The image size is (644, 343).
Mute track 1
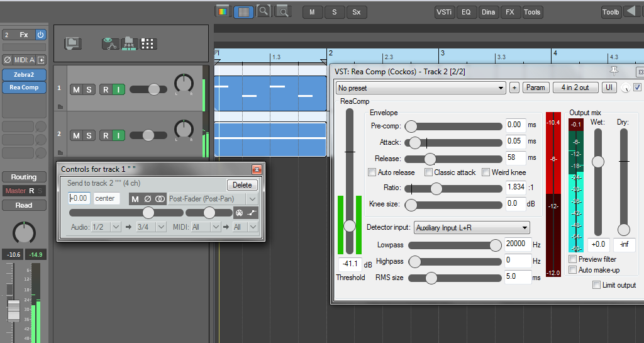pos(76,89)
